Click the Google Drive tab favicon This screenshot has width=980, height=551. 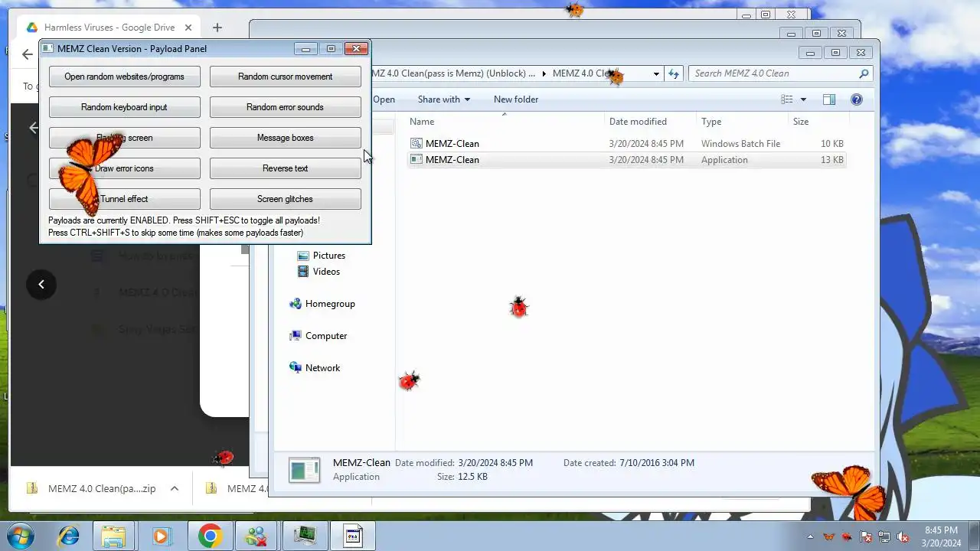(x=32, y=28)
